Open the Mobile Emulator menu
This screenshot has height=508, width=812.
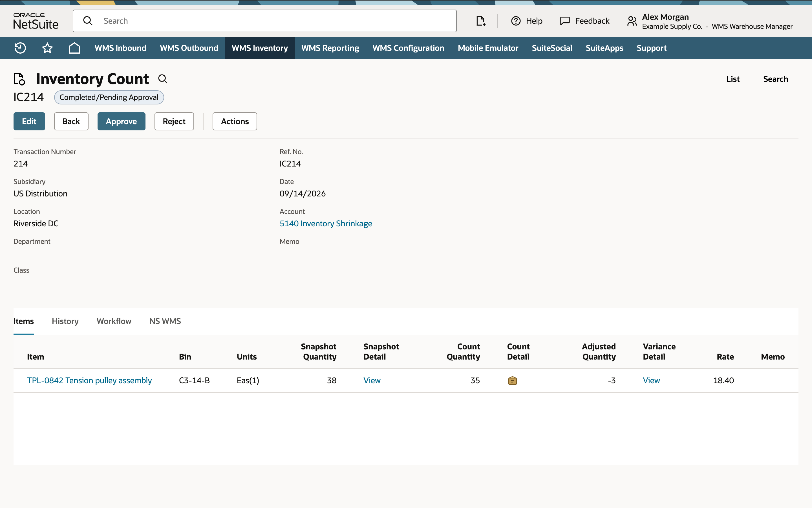click(x=488, y=48)
